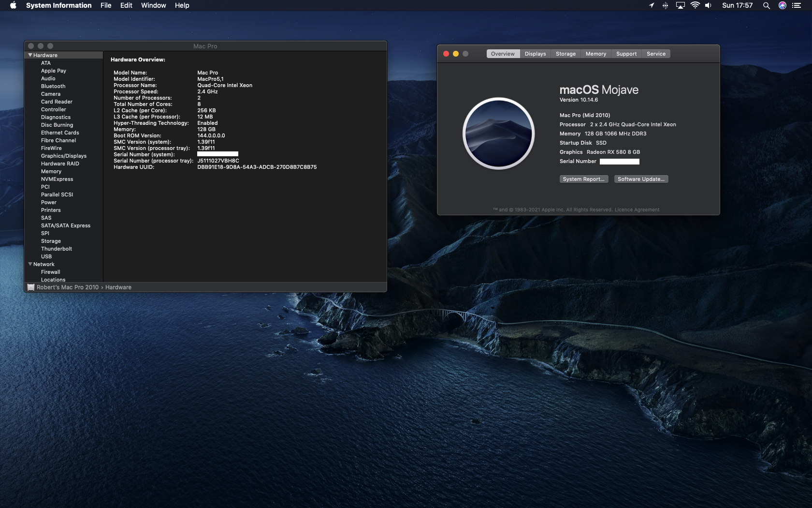Select ATA in the sidebar
812x508 pixels.
click(46, 63)
